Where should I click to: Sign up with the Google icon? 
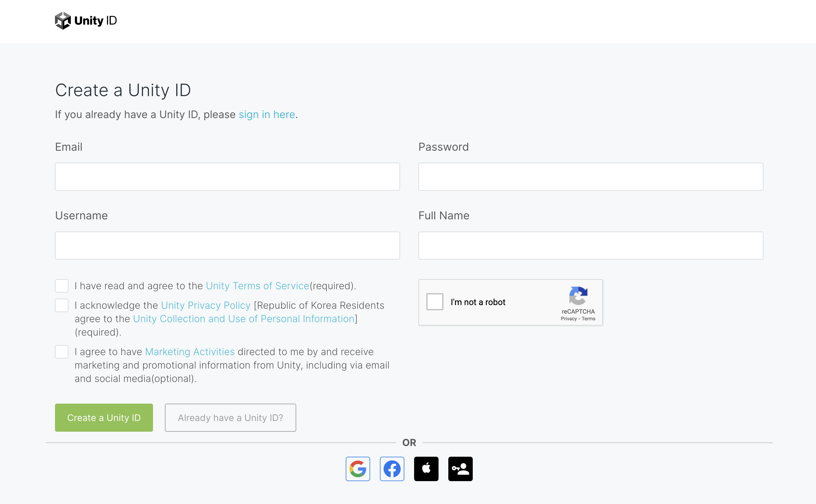(x=358, y=469)
